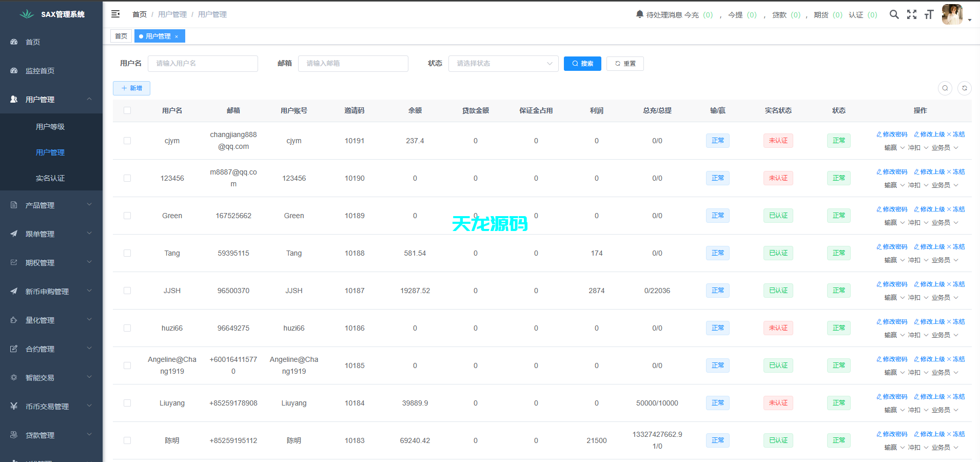980x462 pixels.
Task: Toggle fullscreen mode via expand icon
Action: pyautogui.click(x=912, y=14)
